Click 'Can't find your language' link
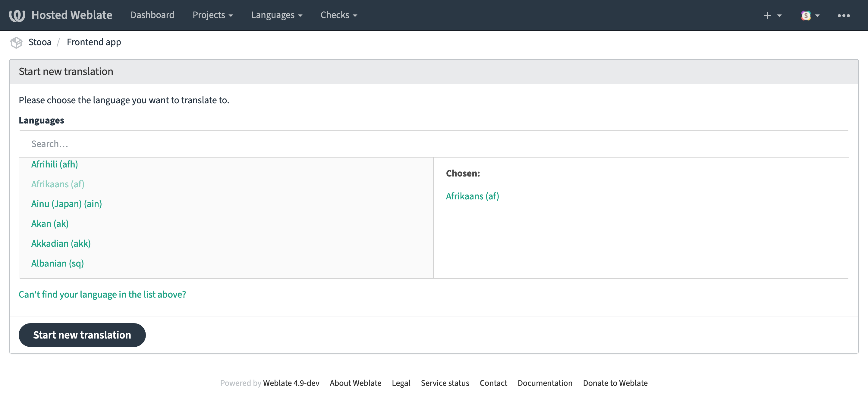 (102, 294)
